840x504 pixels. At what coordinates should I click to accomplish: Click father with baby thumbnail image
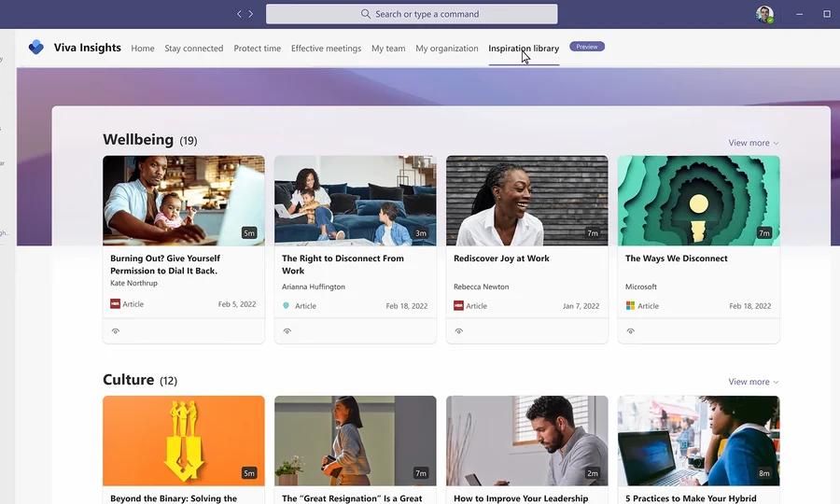(184, 201)
